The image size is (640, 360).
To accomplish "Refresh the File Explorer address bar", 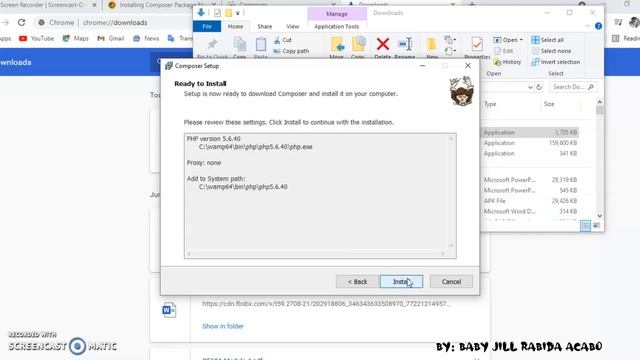I will (x=539, y=87).
